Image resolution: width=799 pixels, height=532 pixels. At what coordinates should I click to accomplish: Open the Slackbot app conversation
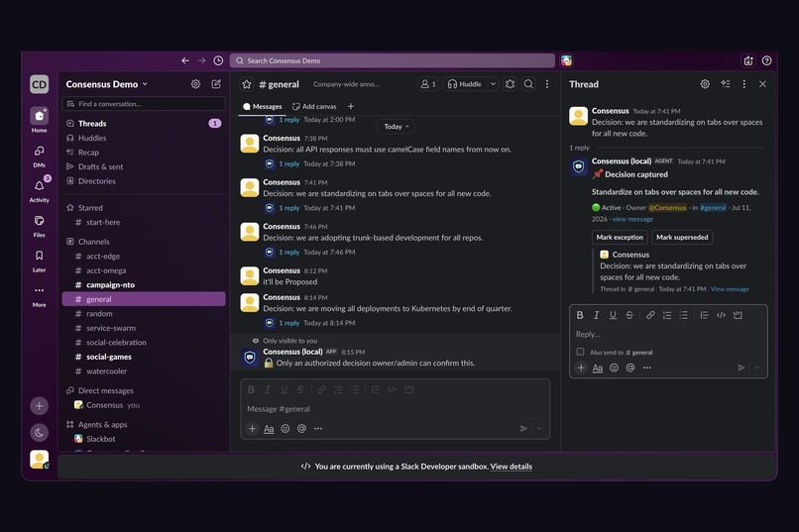click(x=144, y=438)
